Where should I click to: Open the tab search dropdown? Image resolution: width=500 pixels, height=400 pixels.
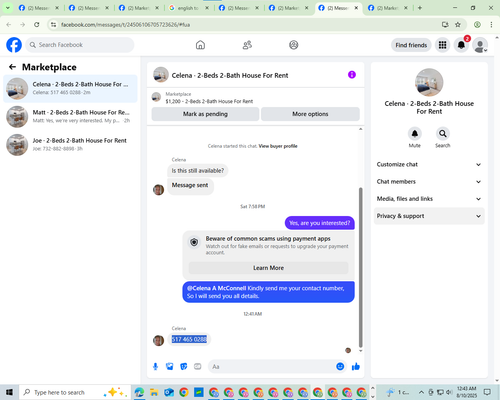click(x=7, y=8)
